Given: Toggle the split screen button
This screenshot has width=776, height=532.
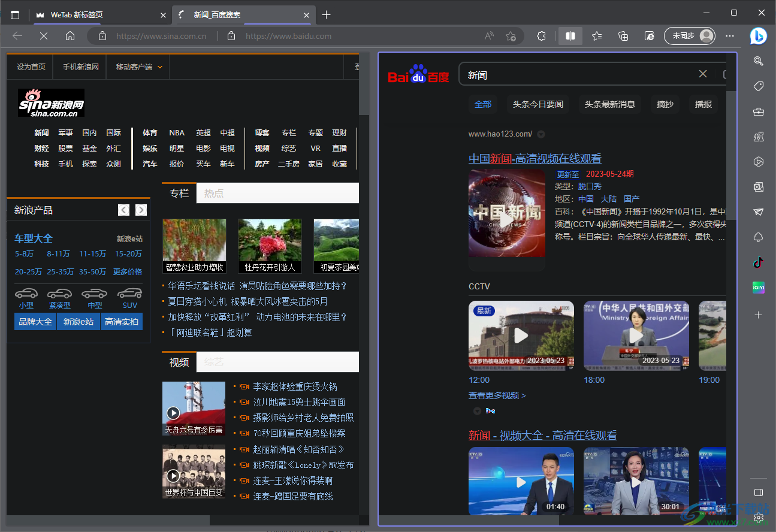Looking at the screenshot, I should [x=570, y=36].
